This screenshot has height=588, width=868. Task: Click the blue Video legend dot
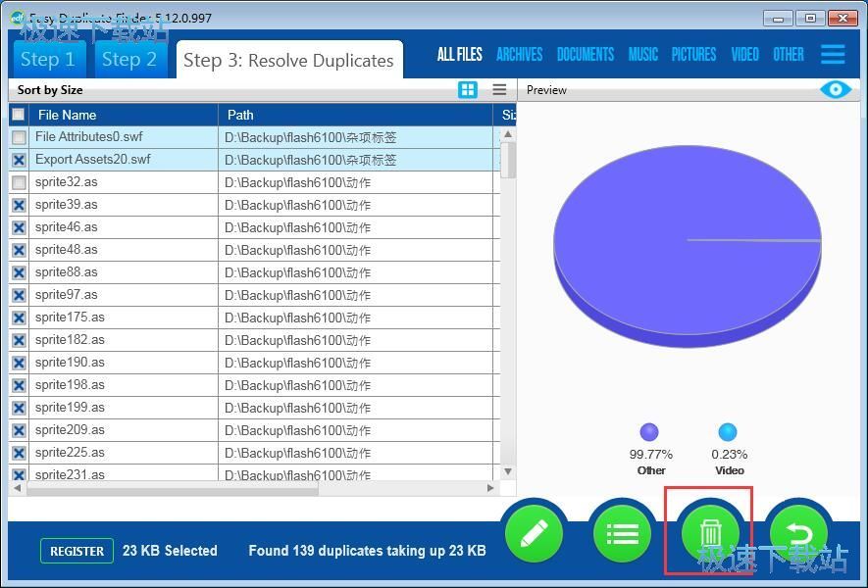[x=728, y=432]
